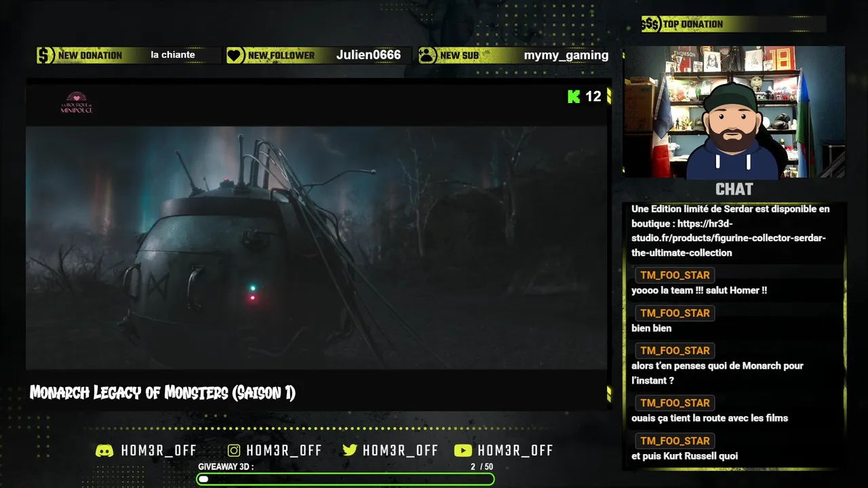The image size is (868, 488).
Task: Click the Twitter bird icon
Action: 350,451
